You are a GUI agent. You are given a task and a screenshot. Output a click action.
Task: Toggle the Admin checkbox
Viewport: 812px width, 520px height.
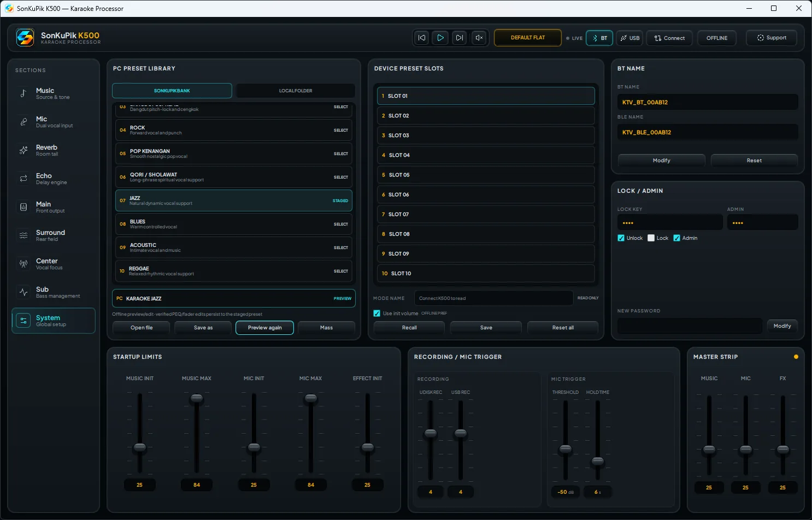(x=676, y=238)
